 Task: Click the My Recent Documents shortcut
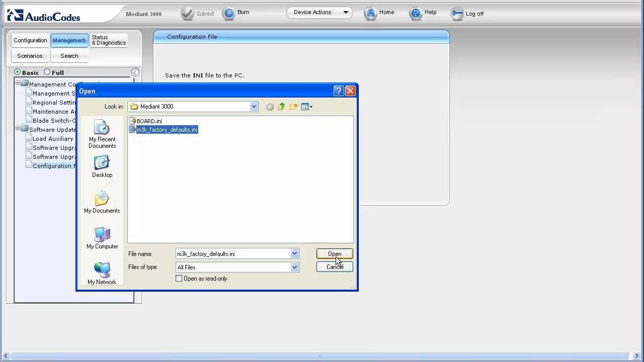point(102,134)
